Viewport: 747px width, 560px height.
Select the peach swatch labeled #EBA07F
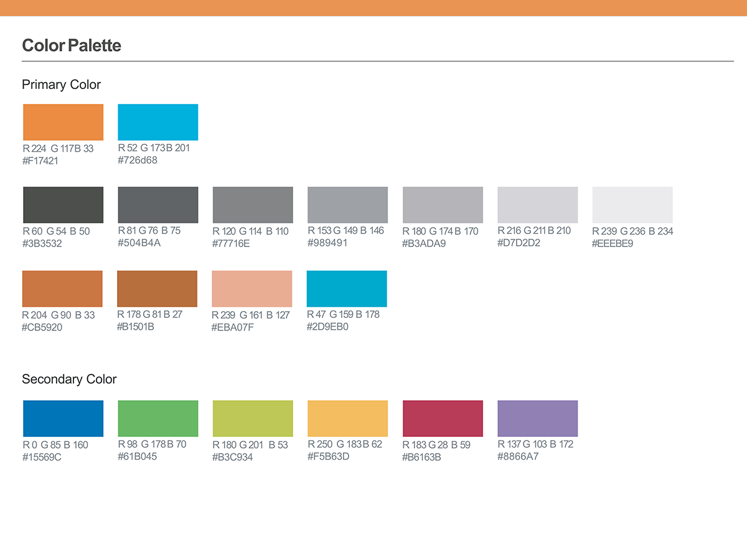252,289
